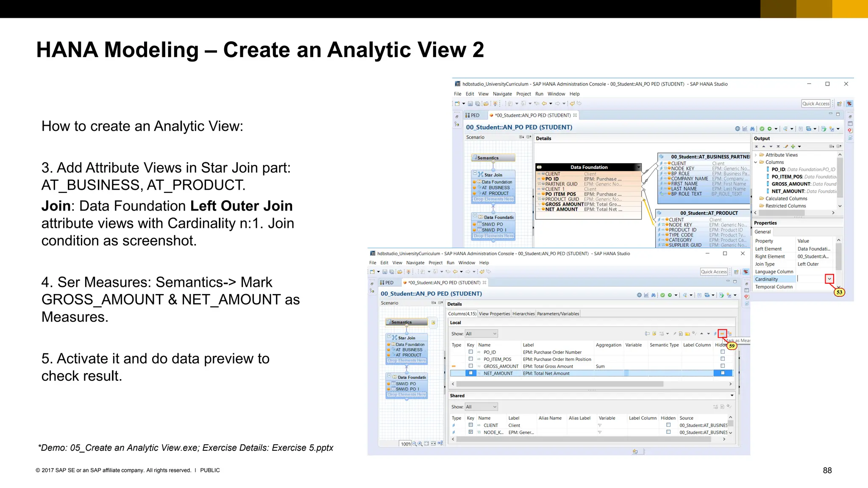Click the move down triangle in Local columns toolbar
868x488 pixels.
click(x=708, y=334)
